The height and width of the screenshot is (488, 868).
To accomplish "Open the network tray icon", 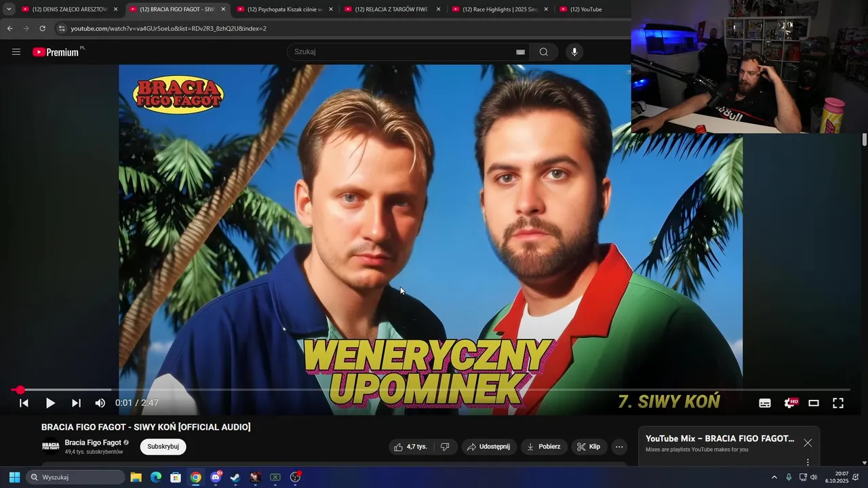I will [x=803, y=477].
